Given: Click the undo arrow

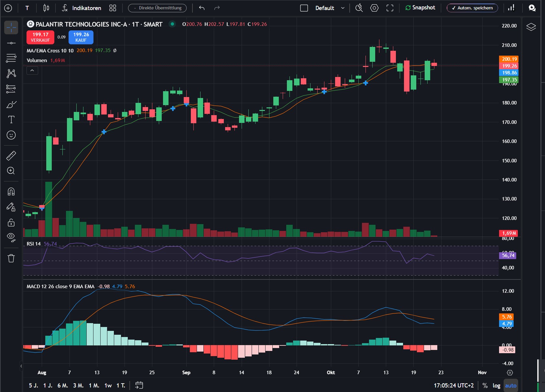Looking at the screenshot, I should point(202,8).
